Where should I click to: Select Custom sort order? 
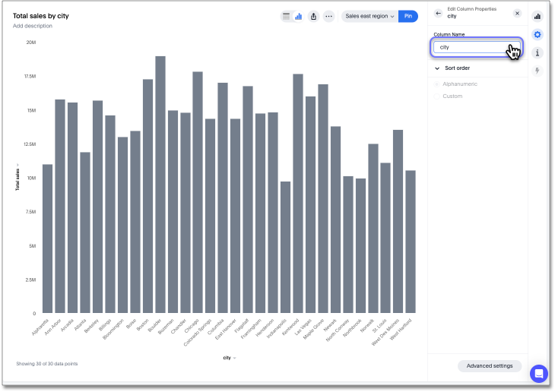click(x=437, y=96)
